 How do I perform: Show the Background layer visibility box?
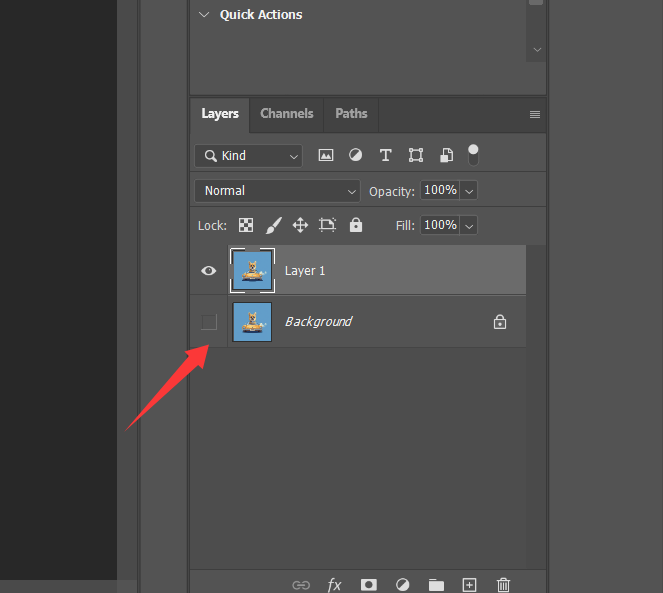click(x=209, y=322)
